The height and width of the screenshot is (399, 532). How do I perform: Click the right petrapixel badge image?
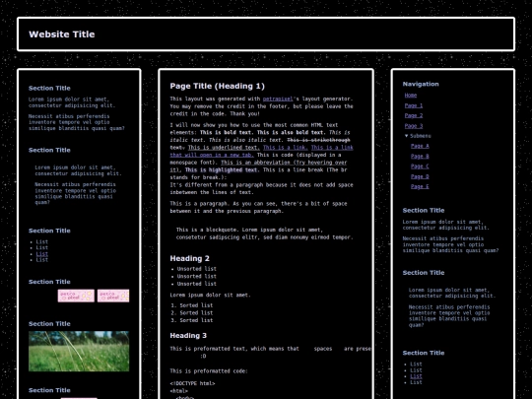coord(113,296)
